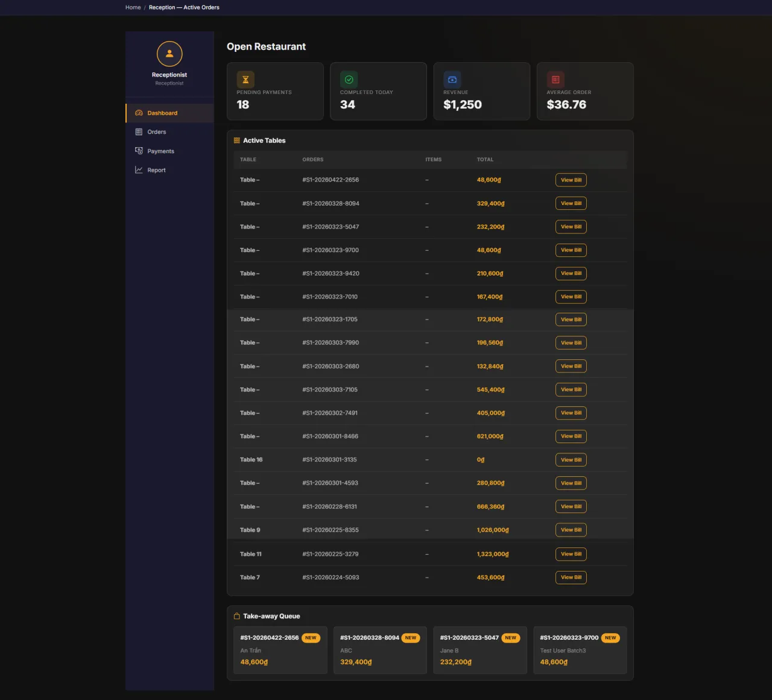The height and width of the screenshot is (700, 772).
Task: Click the blue Revenue cash icon
Action: coord(452,80)
